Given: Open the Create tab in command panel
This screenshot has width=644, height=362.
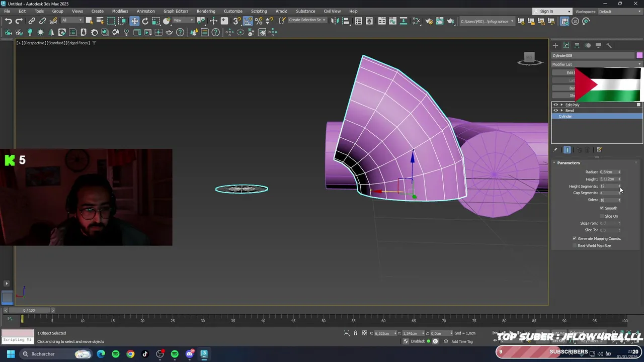Looking at the screenshot, I should point(555,45).
